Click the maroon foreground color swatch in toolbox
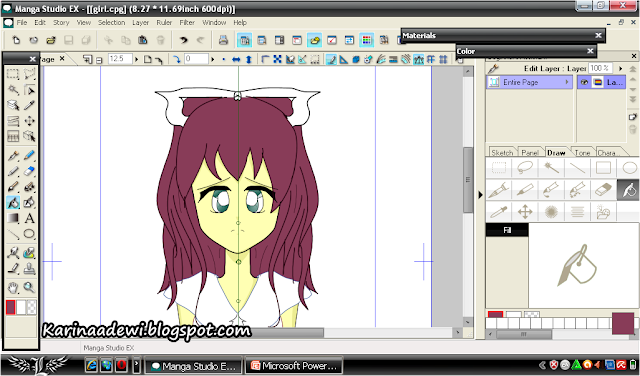The height and width of the screenshot is (376, 640). pyautogui.click(x=10, y=307)
